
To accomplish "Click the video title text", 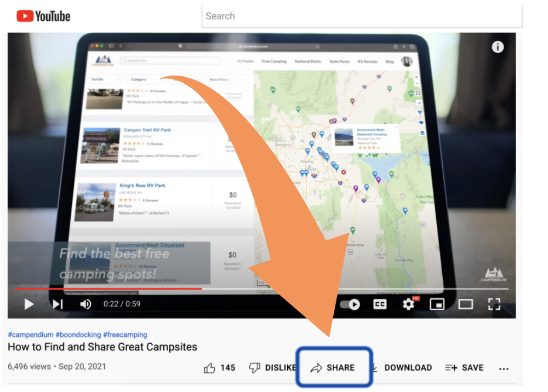I will click(x=102, y=347).
